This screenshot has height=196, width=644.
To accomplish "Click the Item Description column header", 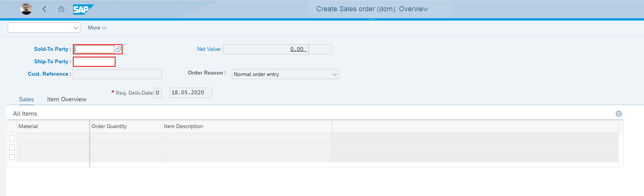I will coord(183,126).
